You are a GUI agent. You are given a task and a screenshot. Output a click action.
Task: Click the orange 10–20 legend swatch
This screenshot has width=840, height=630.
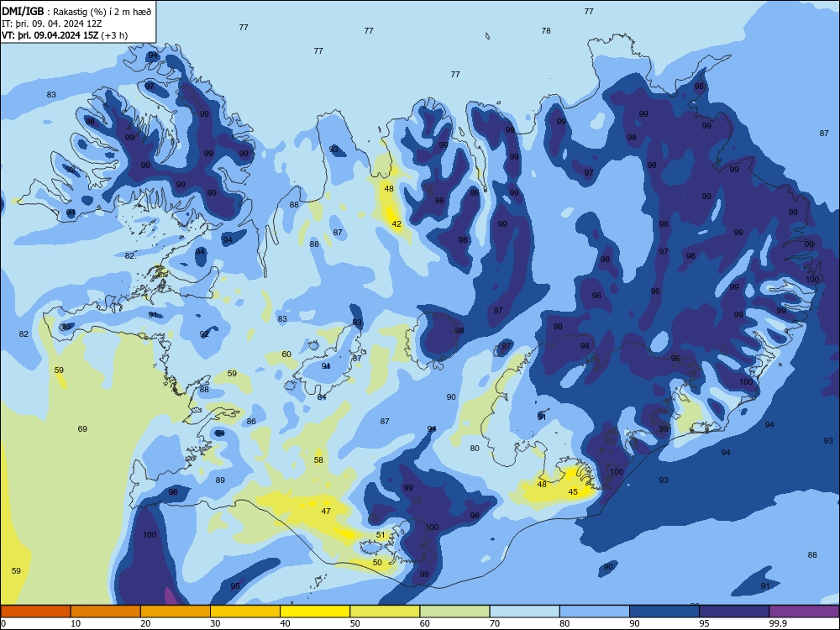106,612
